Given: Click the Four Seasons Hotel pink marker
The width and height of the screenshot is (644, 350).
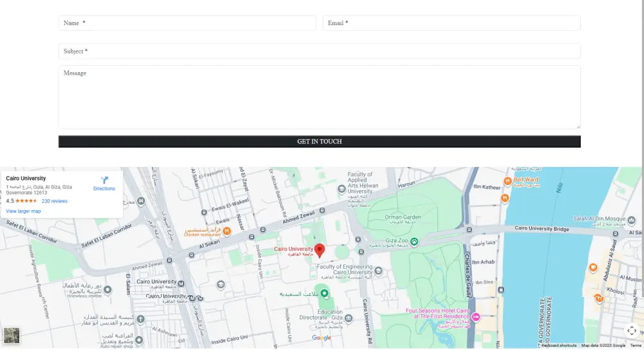Looking at the screenshot, I should (476, 316).
